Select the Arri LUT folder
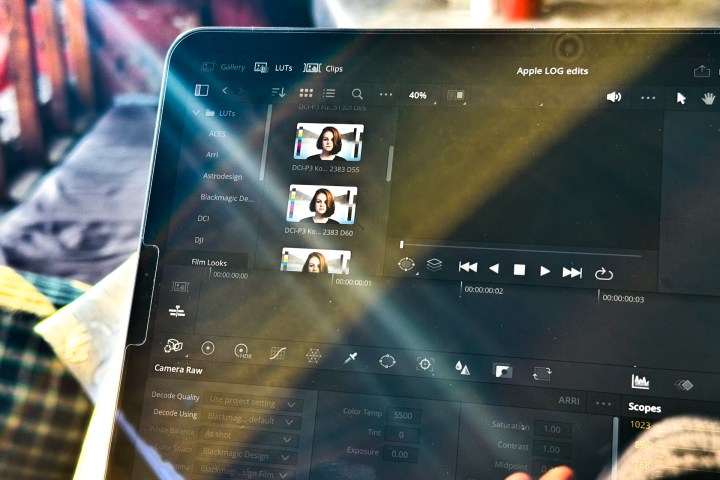This screenshot has height=480, width=720. click(x=212, y=155)
